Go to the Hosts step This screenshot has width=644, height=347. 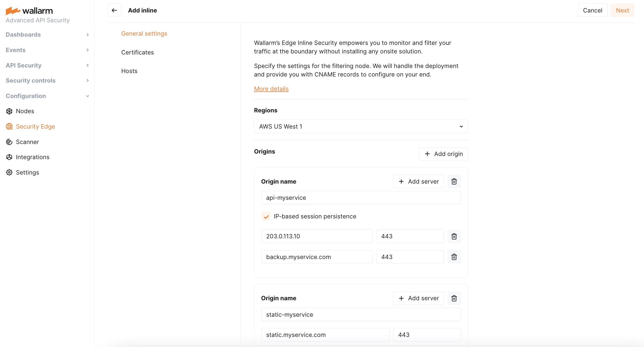click(129, 71)
